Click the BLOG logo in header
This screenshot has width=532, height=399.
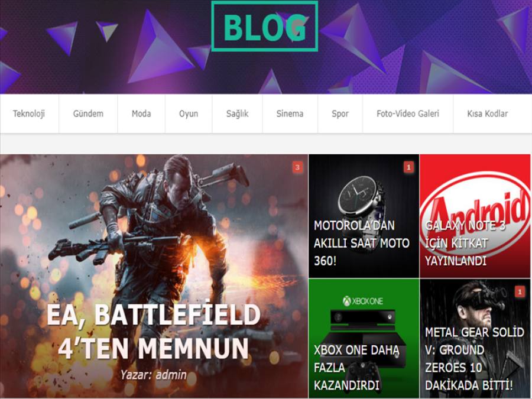pyautogui.click(x=265, y=27)
